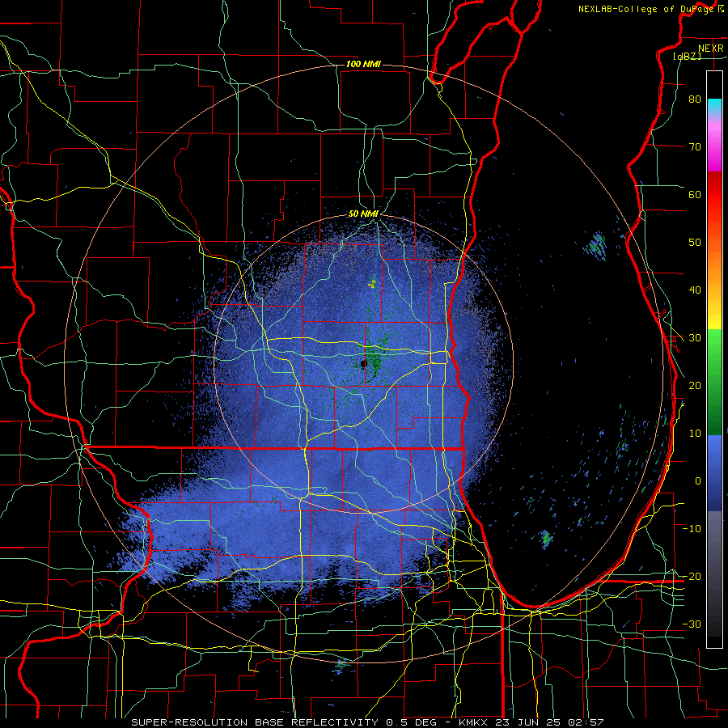The image size is (728, 728).
Task: Click the 'NEXR' label above the color scale
Action: tap(710, 49)
